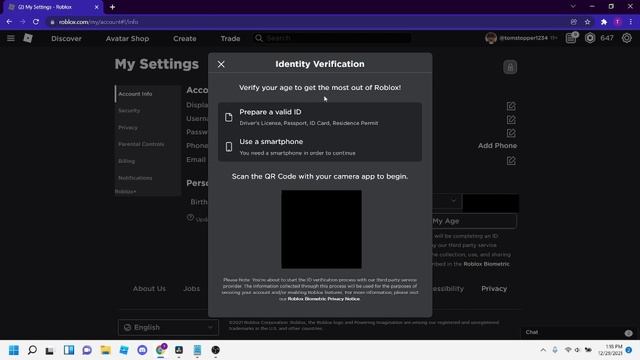Screen dimensions: 640x360
Task: Open the settings gear icon in navbar
Action: coord(627,38)
